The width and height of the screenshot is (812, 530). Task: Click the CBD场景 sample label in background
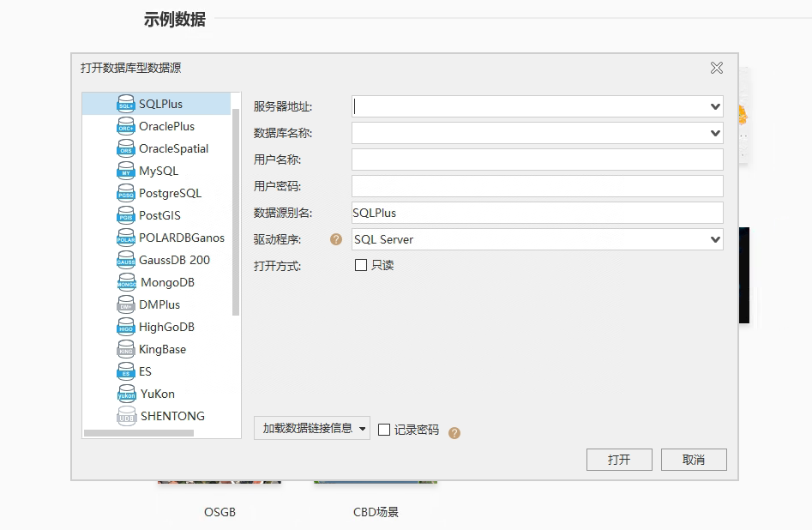click(376, 512)
